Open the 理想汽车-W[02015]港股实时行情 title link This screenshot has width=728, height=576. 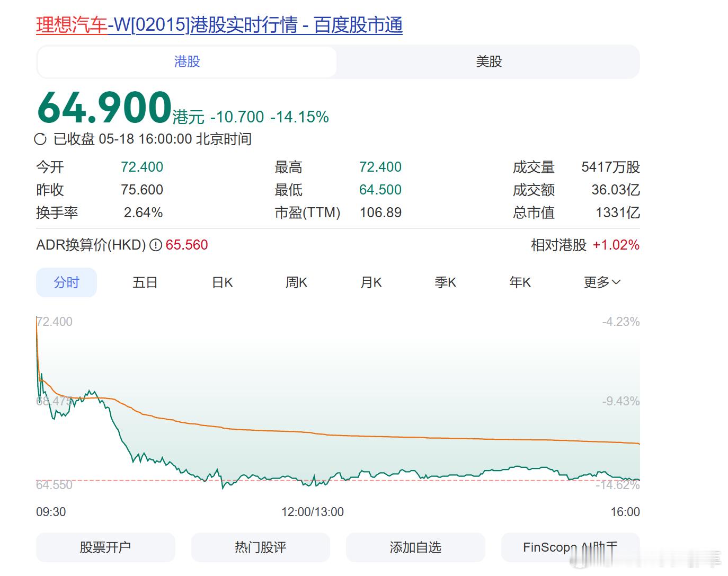[219, 25]
